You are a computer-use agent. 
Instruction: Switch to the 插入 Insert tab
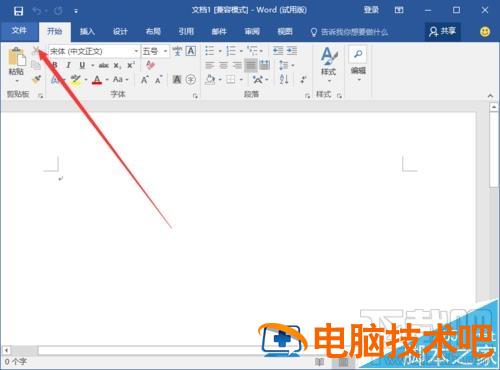pos(87,32)
